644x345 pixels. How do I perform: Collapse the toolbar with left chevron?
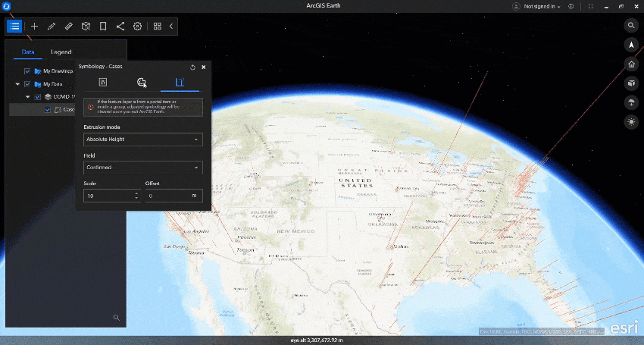tap(171, 27)
